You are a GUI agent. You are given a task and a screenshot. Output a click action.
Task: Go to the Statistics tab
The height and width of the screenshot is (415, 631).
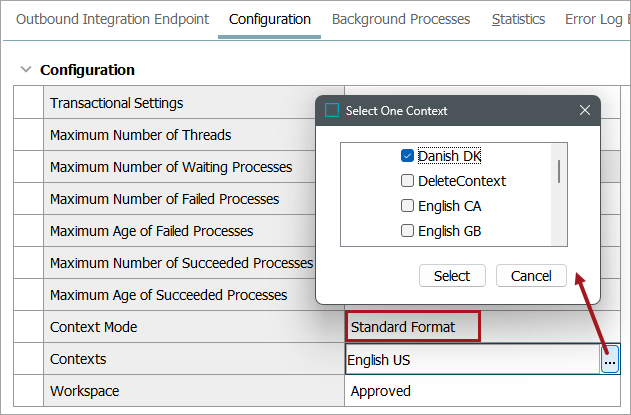point(518,19)
